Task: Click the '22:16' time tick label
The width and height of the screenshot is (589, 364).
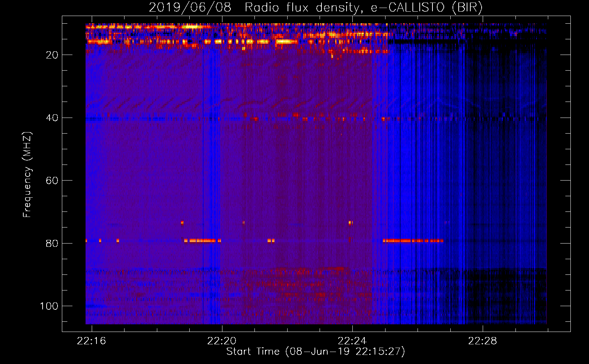Action: click(91, 341)
